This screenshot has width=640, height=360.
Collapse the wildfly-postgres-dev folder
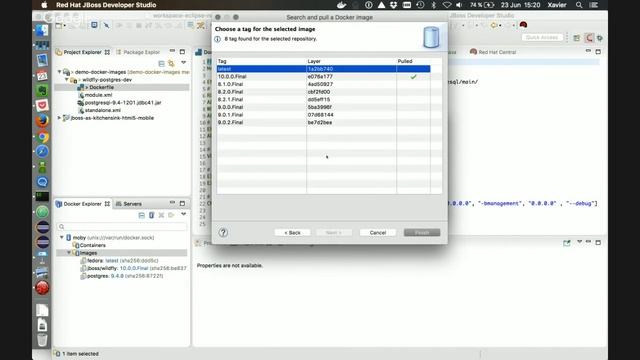(x=67, y=80)
